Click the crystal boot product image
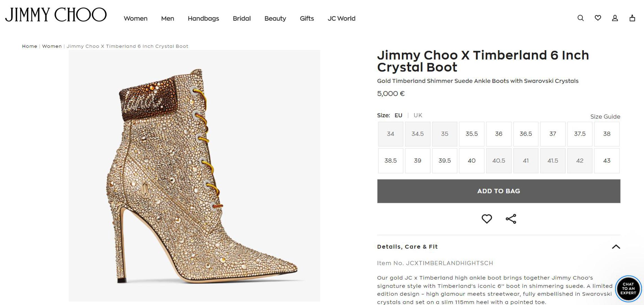Screen dimensions: 644x305 point(194,176)
